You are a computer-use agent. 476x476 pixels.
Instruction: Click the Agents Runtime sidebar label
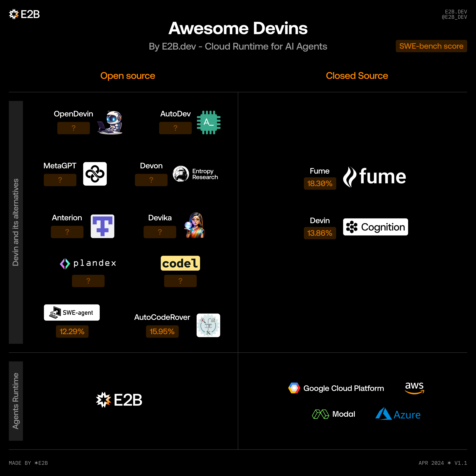click(x=16, y=401)
